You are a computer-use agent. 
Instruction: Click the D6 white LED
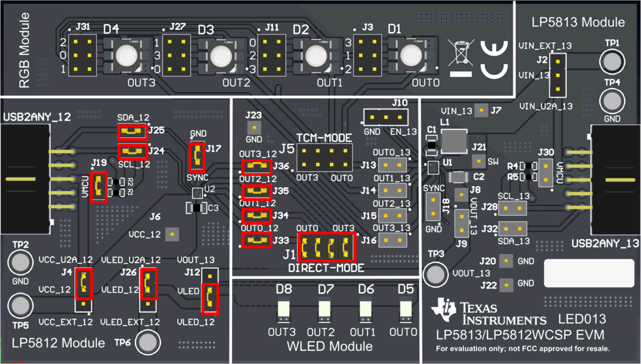(x=365, y=310)
